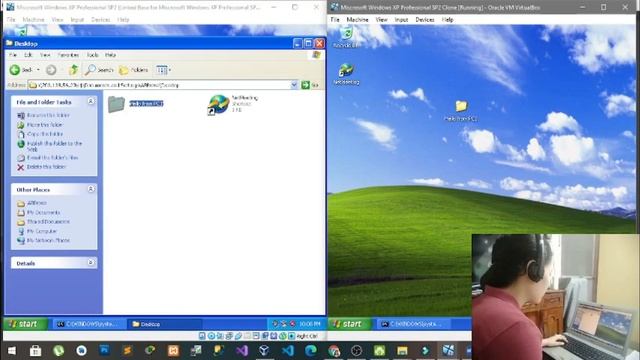This screenshot has width=640, height=360.
Task: Open purple Visual Studio taskbar icon
Action: tap(242, 351)
